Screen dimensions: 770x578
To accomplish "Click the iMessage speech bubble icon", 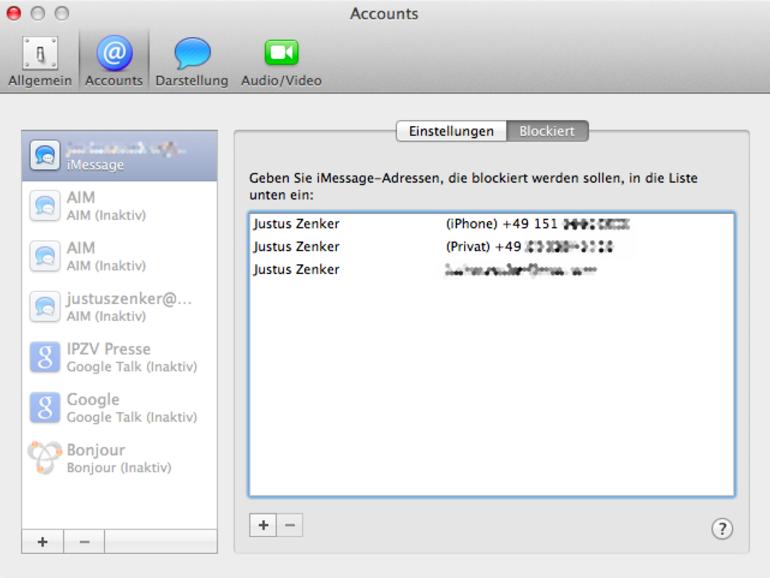I will 45,156.
